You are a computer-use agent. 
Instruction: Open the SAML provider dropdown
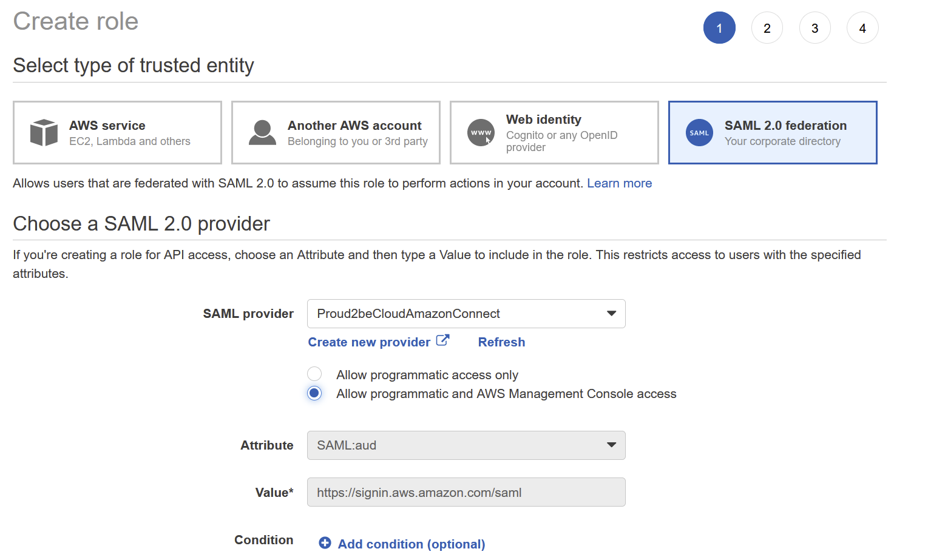coord(466,314)
